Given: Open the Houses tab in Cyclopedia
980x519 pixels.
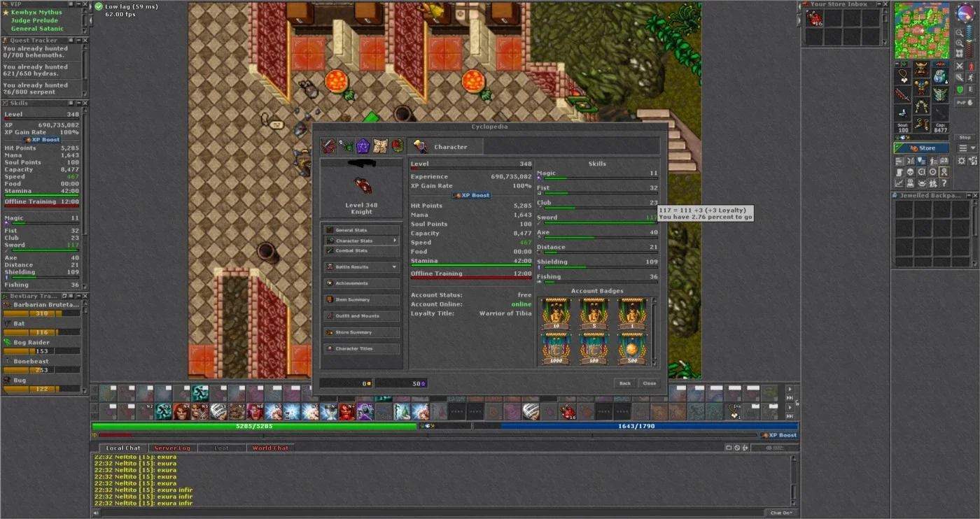Looking at the screenshot, I should (x=397, y=146).
